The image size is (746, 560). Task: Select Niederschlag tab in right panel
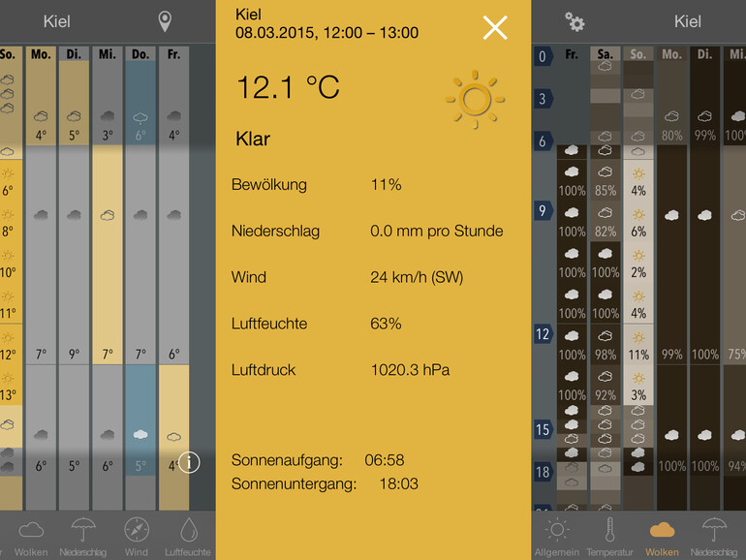[714, 538]
